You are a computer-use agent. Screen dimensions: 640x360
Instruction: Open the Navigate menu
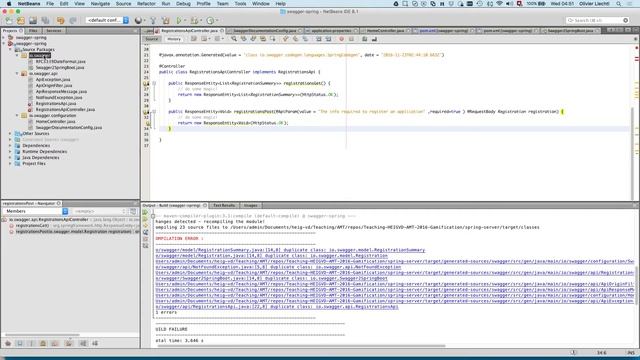100,4
